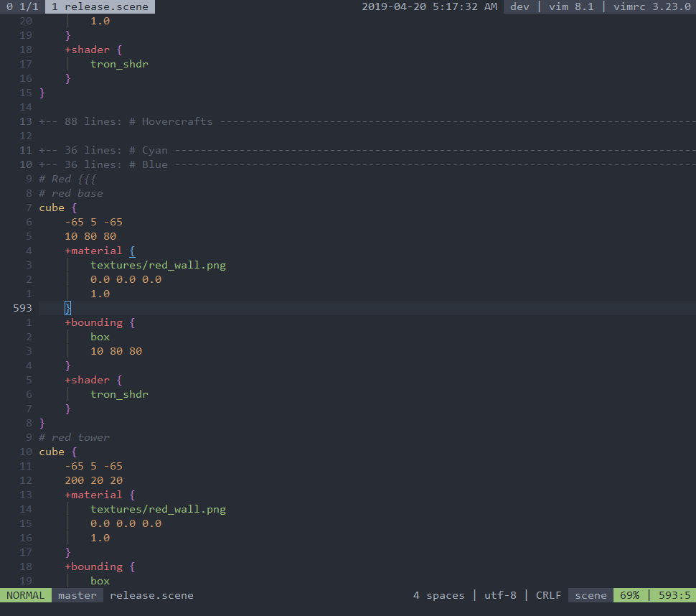
Task: Click the tron_shdr name near the top
Action: tap(119, 64)
